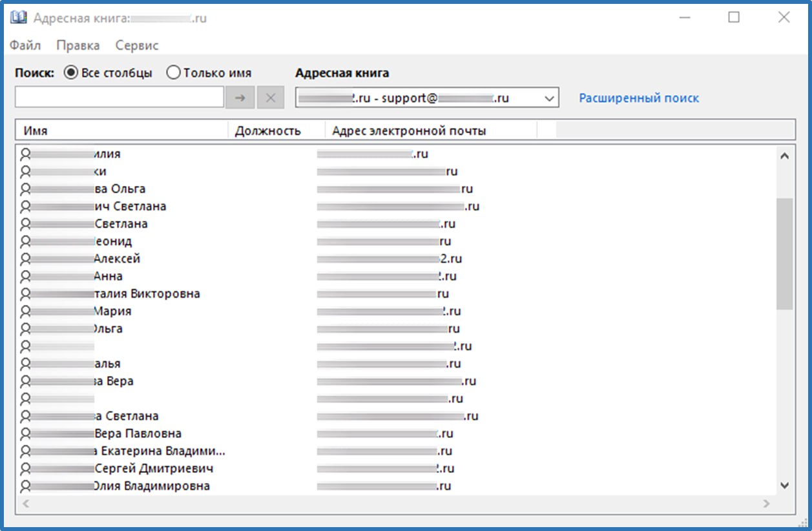The height and width of the screenshot is (531, 812).
Task: Click scroll-up arrow of contact list
Action: (x=785, y=156)
